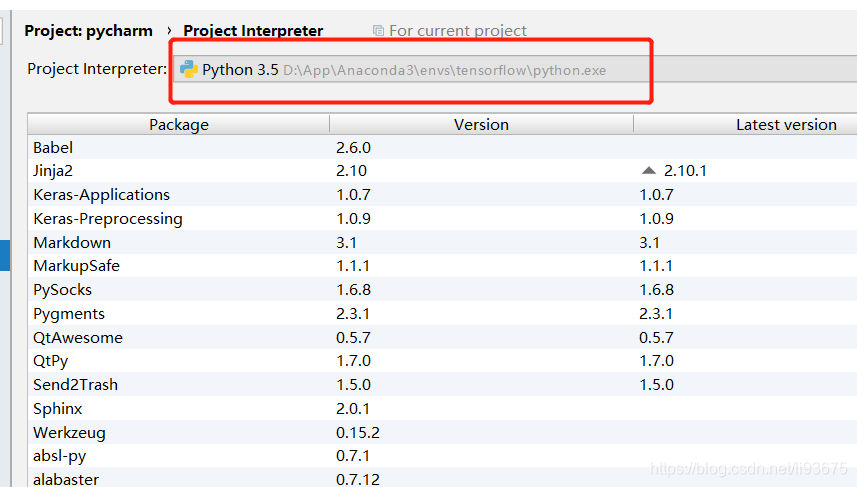Select the Babel package row
The image size is (857, 487).
click(442, 148)
